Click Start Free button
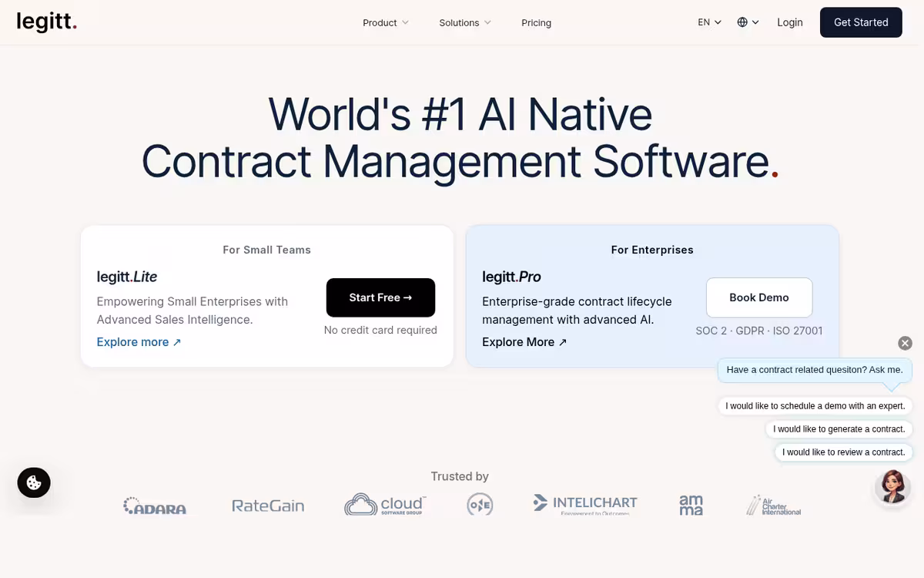Image resolution: width=924 pixels, height=578 pixels. click(380, 297)
